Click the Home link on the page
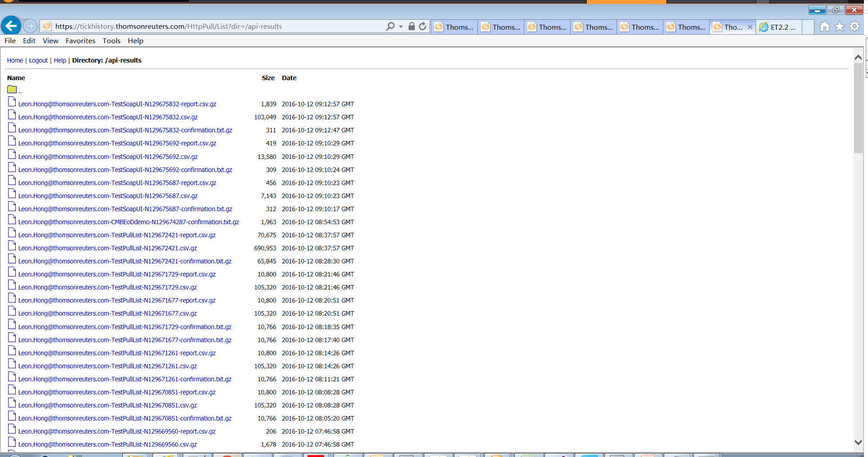 (x=15, y=60)
